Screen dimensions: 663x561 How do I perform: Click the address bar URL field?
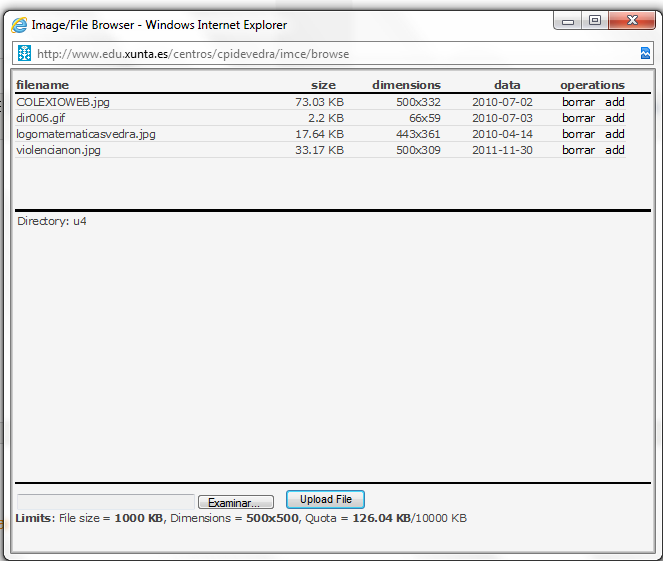point(330,54)
